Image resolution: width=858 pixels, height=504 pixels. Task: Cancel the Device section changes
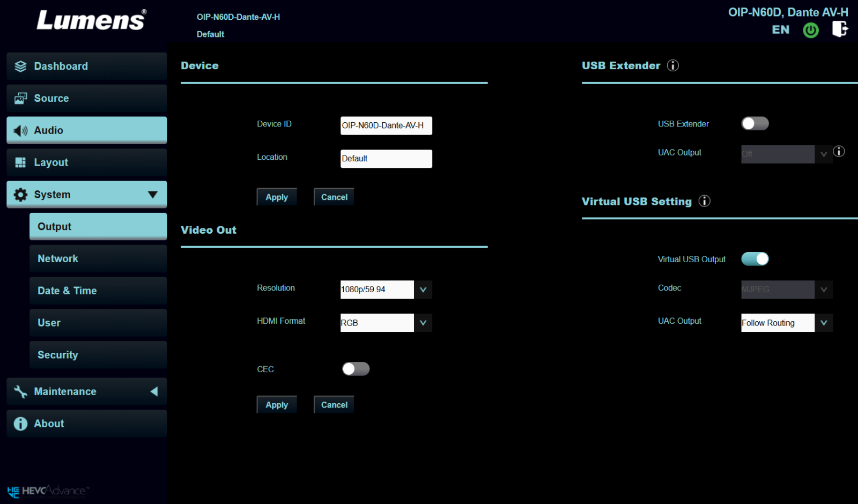pos(334,197)
